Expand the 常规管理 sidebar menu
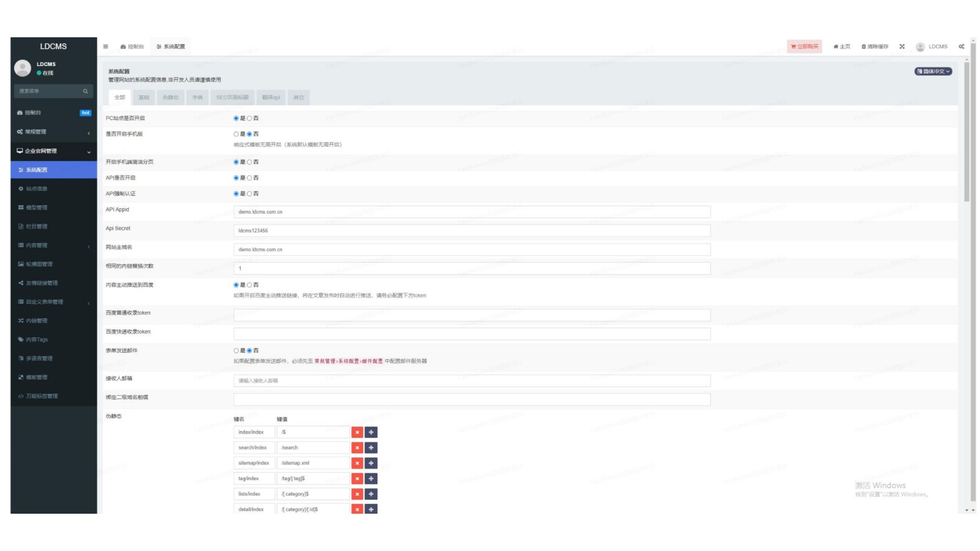Image resolution: width=980 pixels, height=551 pixels. 54,132
